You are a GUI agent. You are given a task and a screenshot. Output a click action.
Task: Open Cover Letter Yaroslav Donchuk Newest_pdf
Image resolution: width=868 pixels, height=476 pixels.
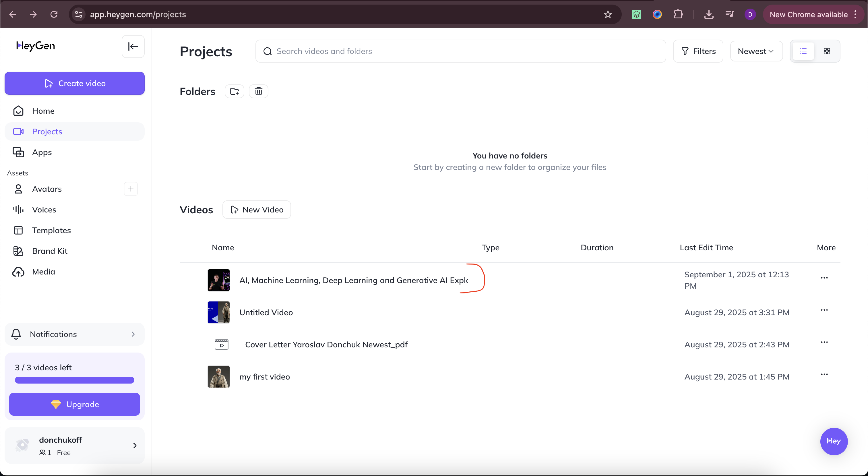(326, 345)
